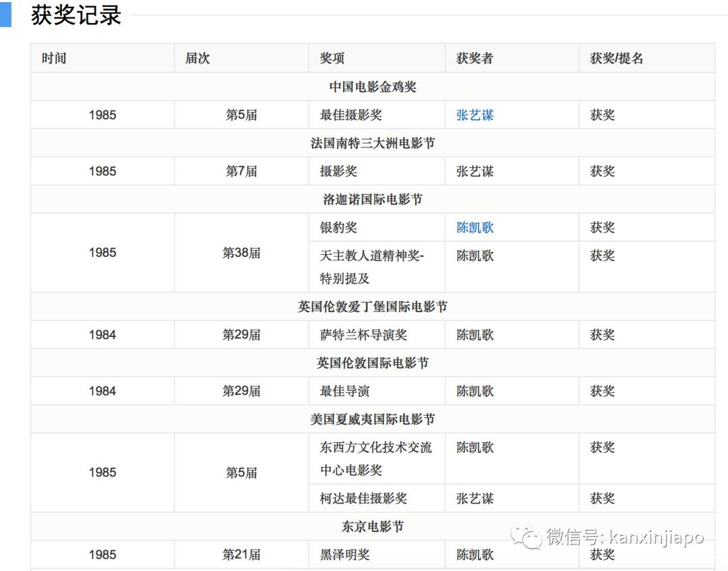Click the 英国伦敦爱丁堡国际电影节 section title
The image size is (728, 571).
coord(372,307)
